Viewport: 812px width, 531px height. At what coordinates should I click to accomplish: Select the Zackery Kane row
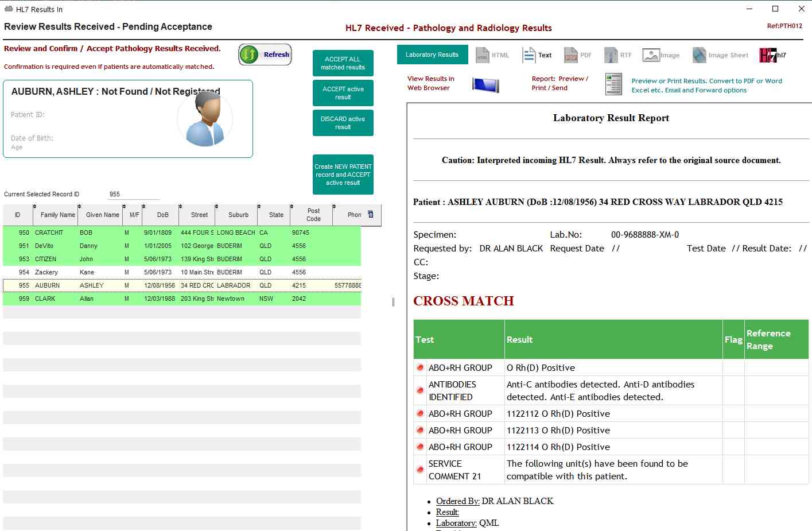pyautogui.click(x=182, y=272)
